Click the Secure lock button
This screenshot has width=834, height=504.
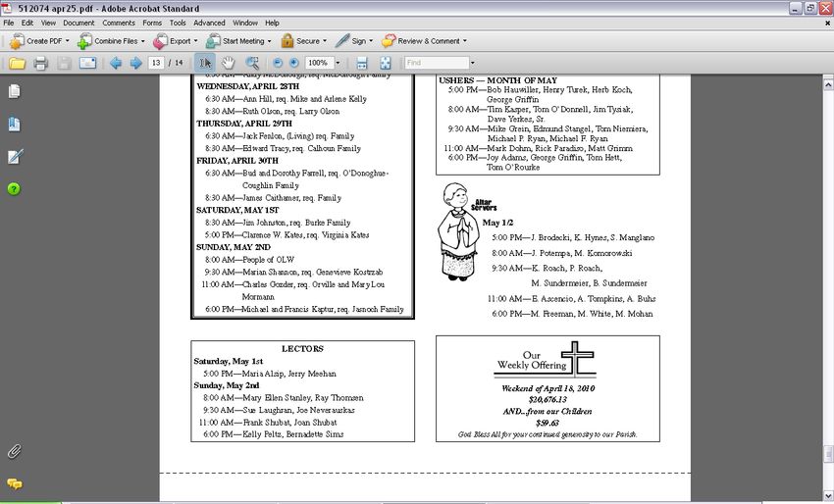point(304,41)
